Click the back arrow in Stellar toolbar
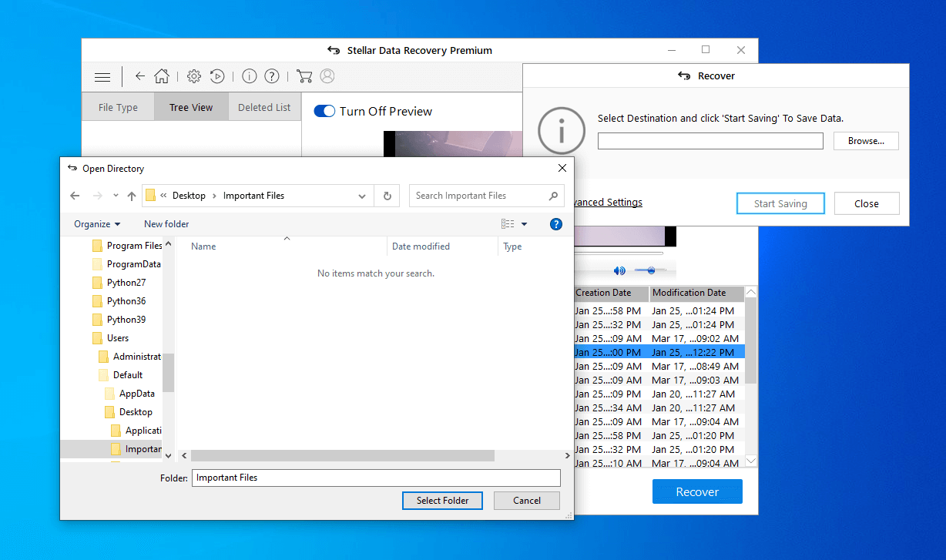 click(139, 76)
